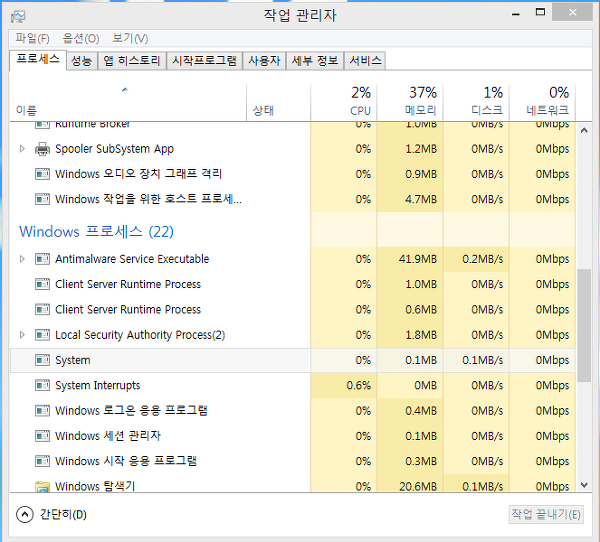Click the scrollbar up arrow
Image resolution: width=600 pixels, height=542 pixels.
pos(584,131)
